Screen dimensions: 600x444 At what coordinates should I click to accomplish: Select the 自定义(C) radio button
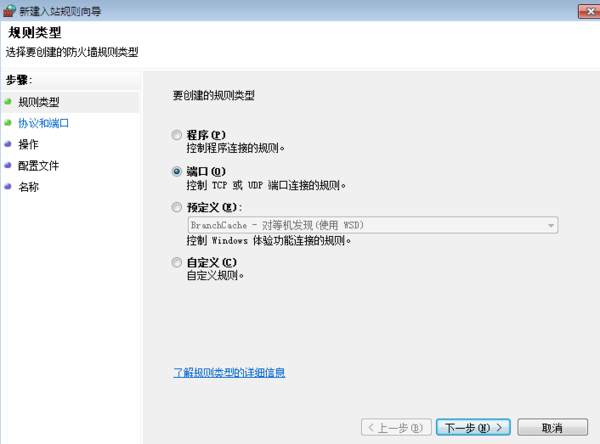click(x=176, y=263)
